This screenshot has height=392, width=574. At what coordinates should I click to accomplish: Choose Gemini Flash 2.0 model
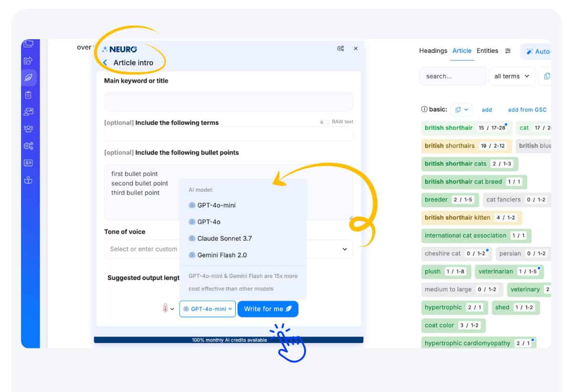pos(218,255)
